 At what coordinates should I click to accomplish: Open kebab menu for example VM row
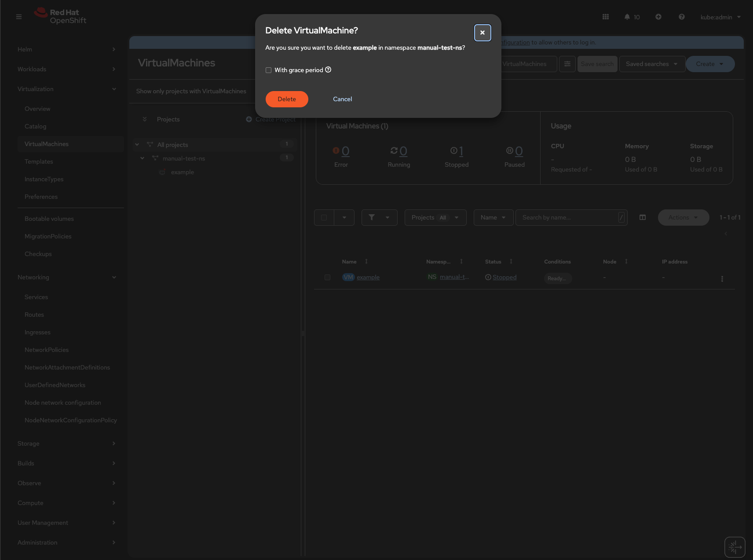[722, 278]
